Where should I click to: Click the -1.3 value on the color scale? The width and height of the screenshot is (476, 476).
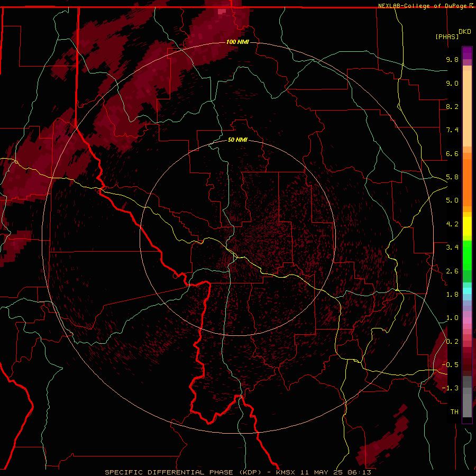(451, 388)
